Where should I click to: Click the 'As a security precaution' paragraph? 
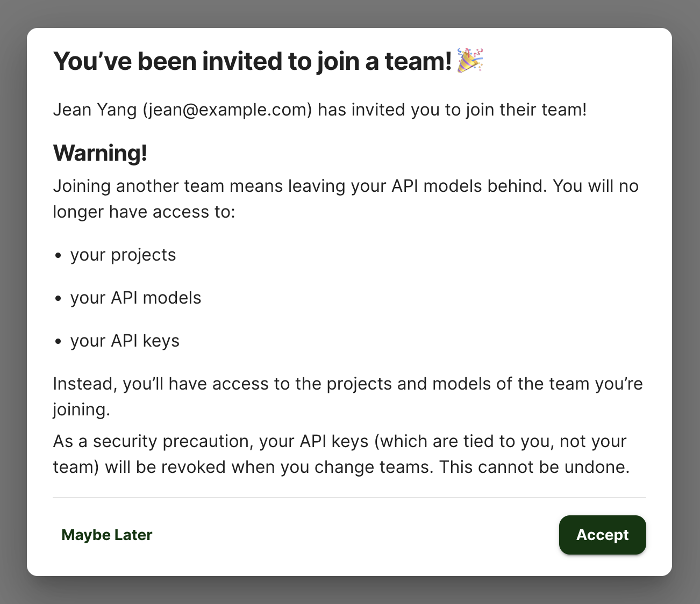coord(341,454)
